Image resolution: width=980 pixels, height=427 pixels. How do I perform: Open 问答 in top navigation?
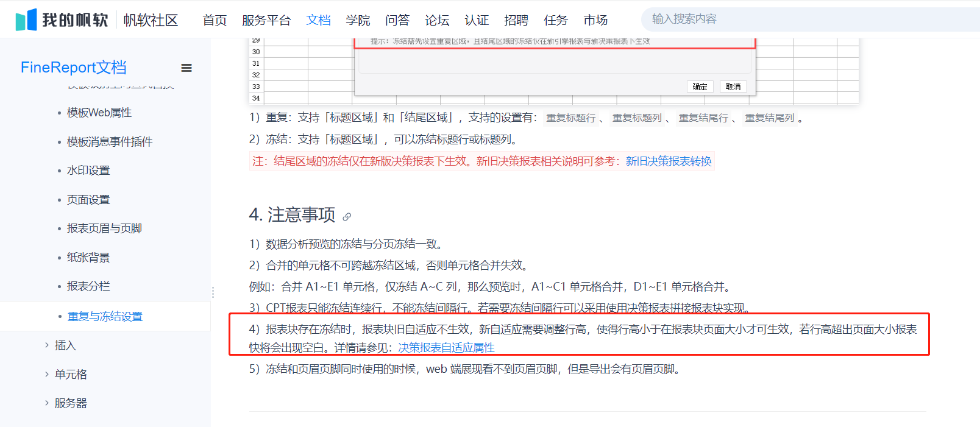(397, 20)
